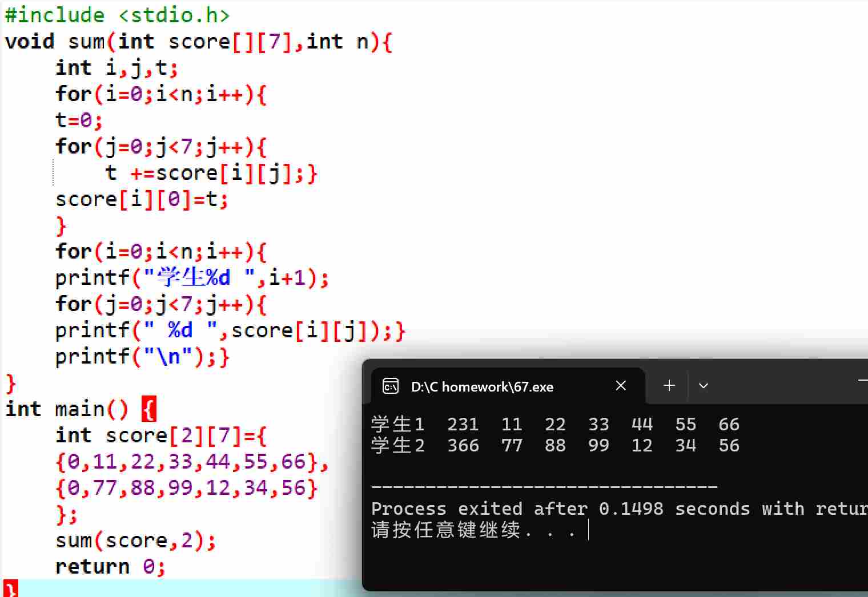Click the blinking cursor after 请按任意键继续

click(589, 531)
